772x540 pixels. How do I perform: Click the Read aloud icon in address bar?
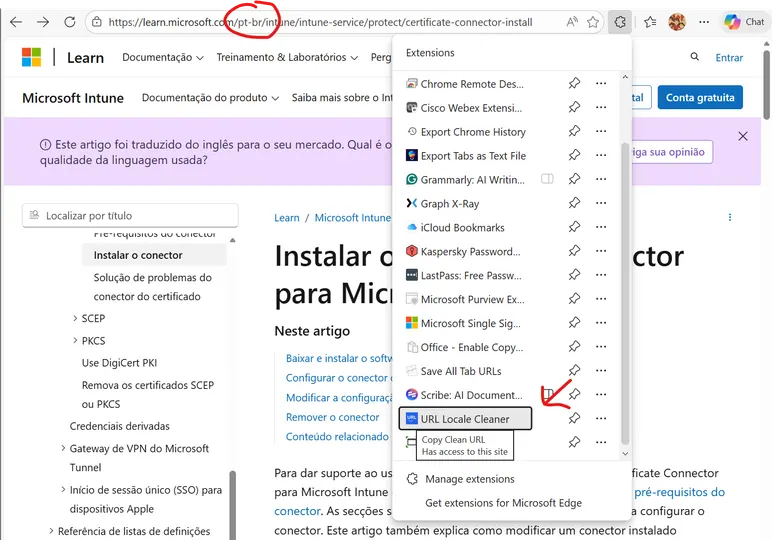(572, 22)
